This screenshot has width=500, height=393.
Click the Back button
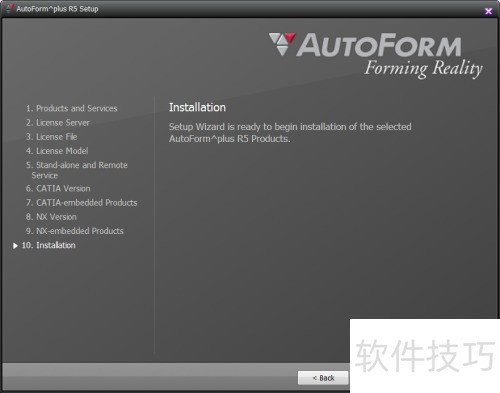(323, 378)
